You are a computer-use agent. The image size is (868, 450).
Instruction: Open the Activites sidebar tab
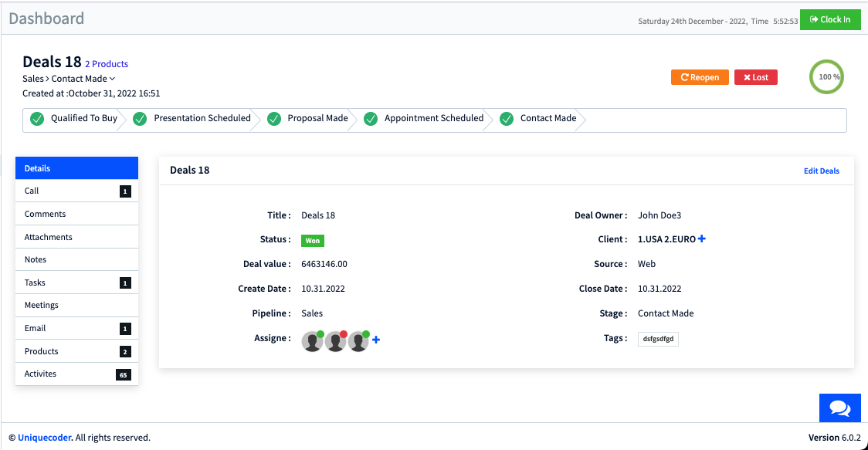(77, 374)
